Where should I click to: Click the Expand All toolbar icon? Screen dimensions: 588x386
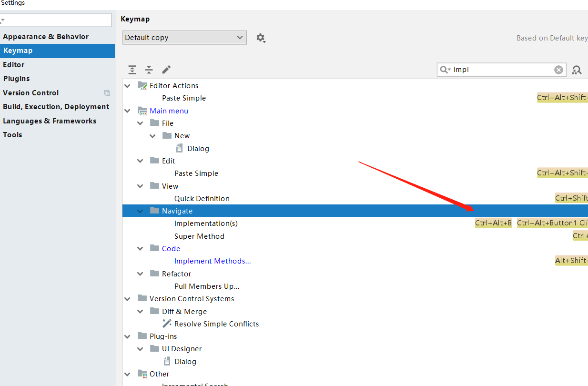pyautogui.click(x=132, y=70)
